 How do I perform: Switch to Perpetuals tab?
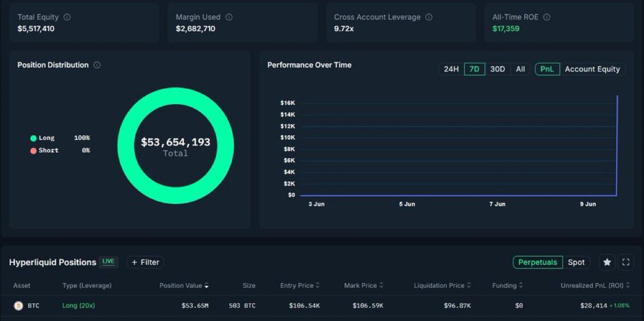[538, 262]
